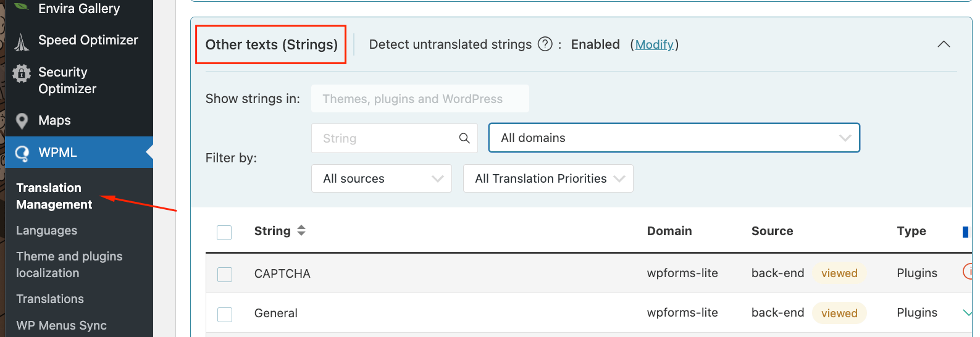Click the Source column header
980x337 pixels.
[x=772, y=231]
